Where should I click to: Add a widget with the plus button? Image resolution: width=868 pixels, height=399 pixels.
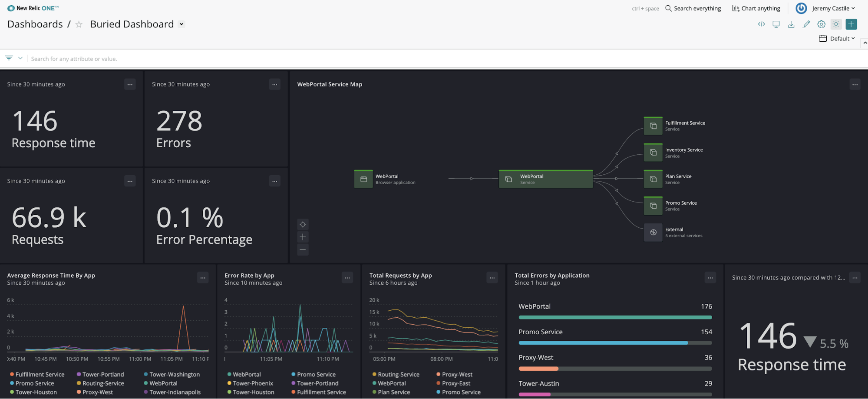click(851, 24)
